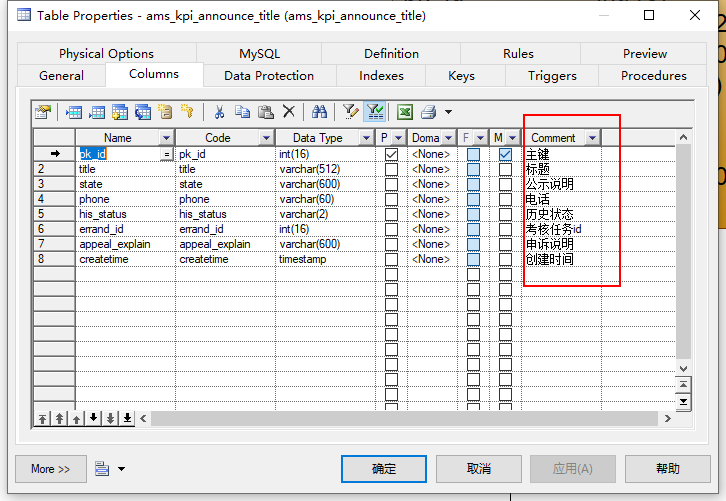
Task: Click the Add Columns toolbar icon
Action: tap(120, 112)
